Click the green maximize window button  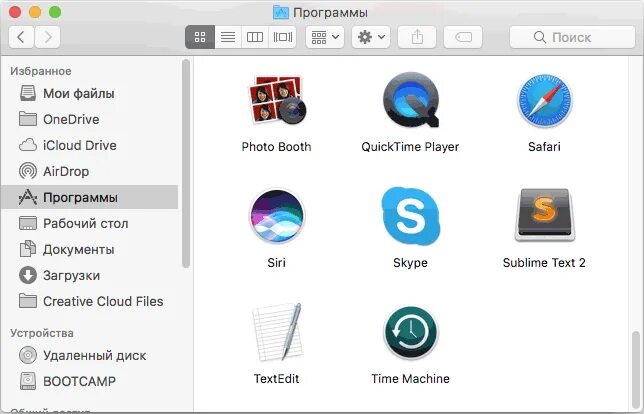coord(55,12)
